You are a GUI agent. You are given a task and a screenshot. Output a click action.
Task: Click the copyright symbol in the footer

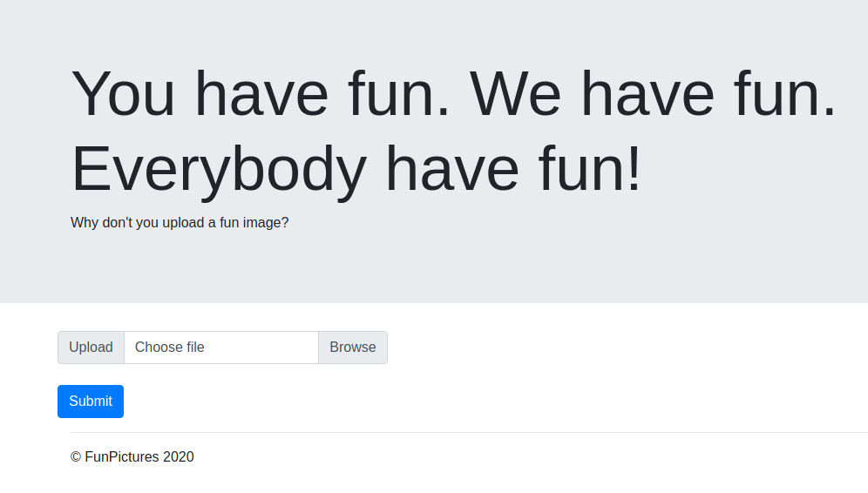coord(76,457)
